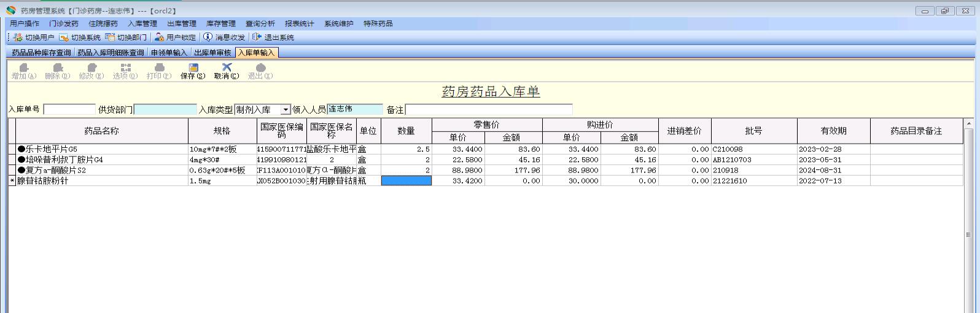Click the 供货部门 input field
This screenshot has width=980, height=313.
click(165, 110)
